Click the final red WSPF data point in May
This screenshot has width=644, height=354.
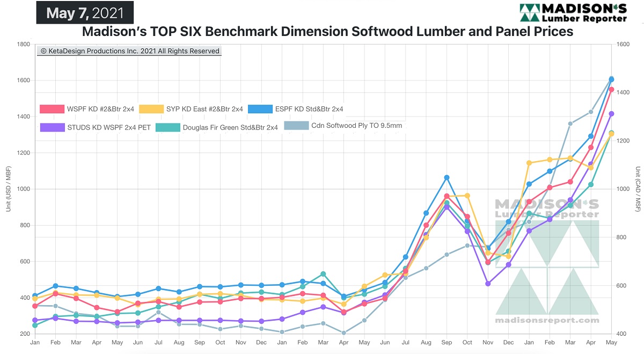pyautogui.click(x=611, y=90)
